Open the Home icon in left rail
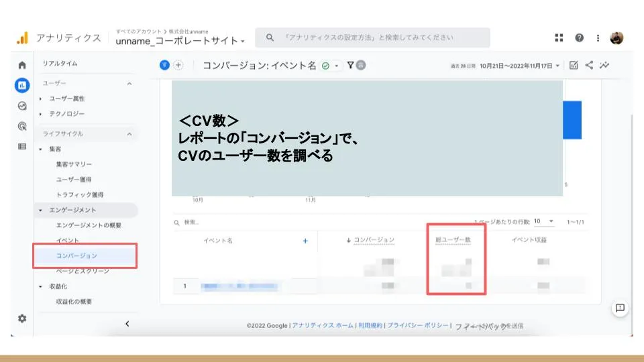The width and height of the screenshot is (644, 362). [22, 65]
